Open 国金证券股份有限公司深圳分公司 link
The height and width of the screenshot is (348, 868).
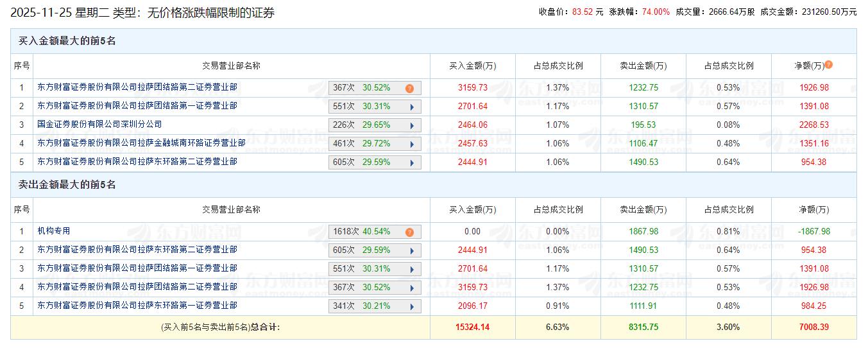[99, 125]
